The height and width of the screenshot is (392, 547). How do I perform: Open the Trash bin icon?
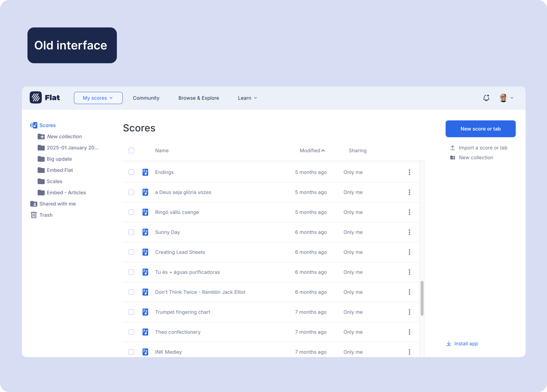tap(34, 215)
